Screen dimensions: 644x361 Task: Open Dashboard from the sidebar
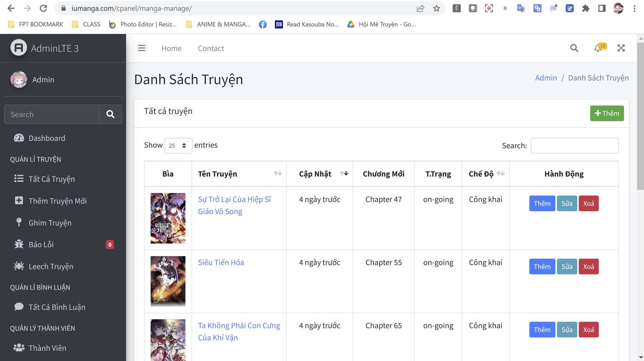point(47,138)
